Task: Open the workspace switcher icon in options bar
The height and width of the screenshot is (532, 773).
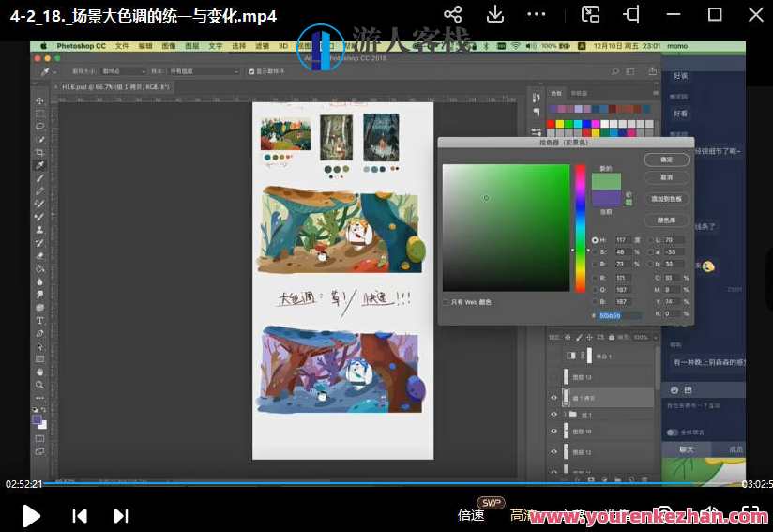Action: tap(630, 71)
